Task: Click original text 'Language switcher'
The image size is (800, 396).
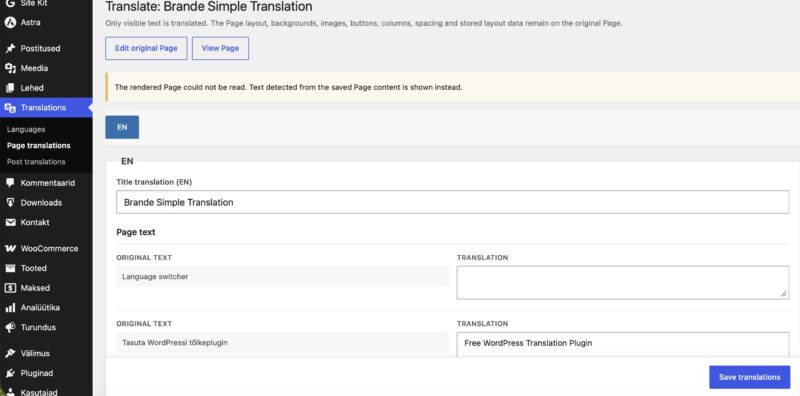Action: coord(155,277)
